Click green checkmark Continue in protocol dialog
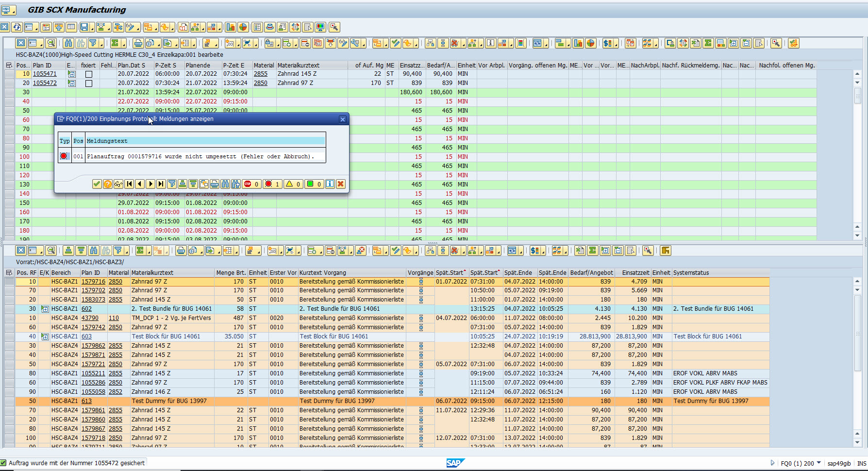Viewport: 868px width, 471px height. tap(97, 184)
